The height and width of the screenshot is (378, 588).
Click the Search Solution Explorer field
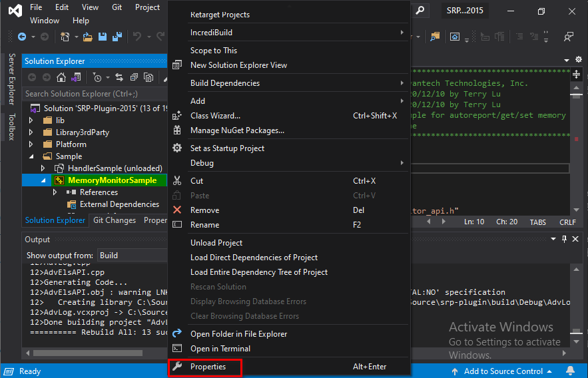(x=95, y=94)
